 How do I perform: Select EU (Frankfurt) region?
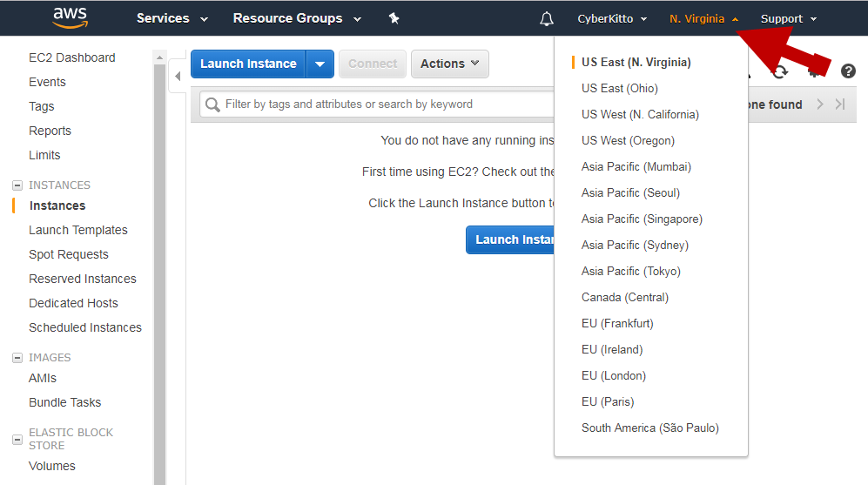[x=617, y=323]
